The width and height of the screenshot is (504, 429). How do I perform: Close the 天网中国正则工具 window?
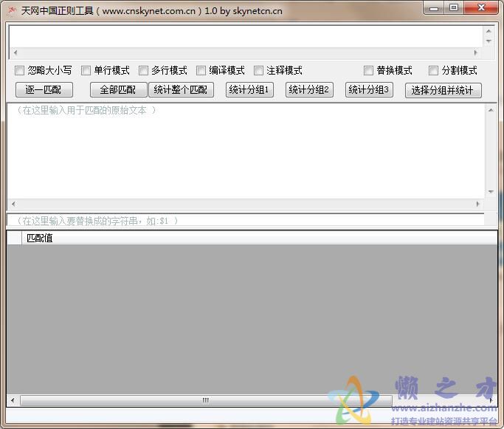pos(481,7)
